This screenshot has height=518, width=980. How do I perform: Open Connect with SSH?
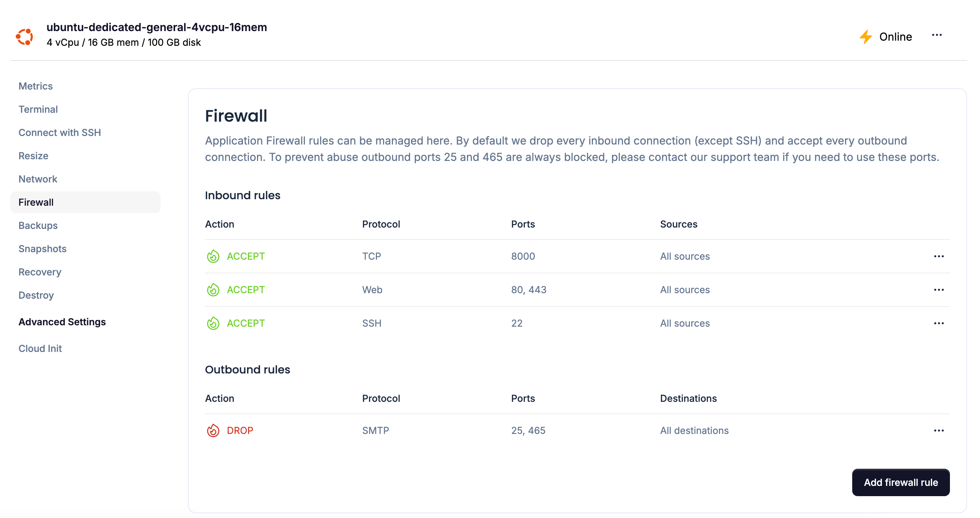tap(59, 132)
